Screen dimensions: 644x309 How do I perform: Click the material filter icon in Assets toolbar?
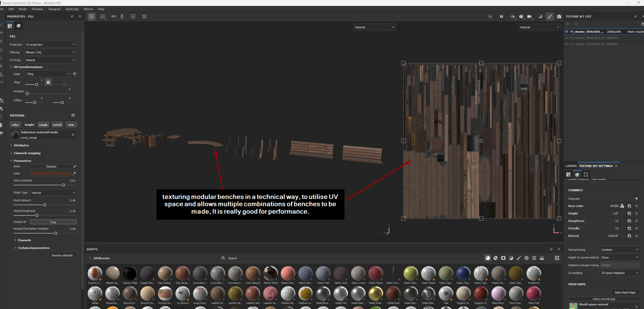point(488,258)
